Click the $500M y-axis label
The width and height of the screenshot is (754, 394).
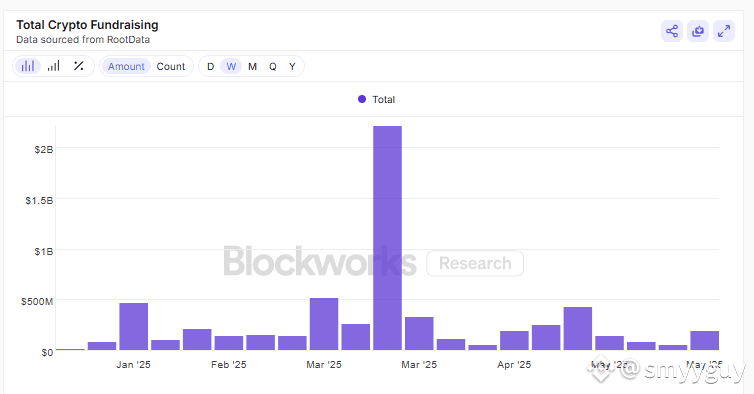tap(37, 302)
